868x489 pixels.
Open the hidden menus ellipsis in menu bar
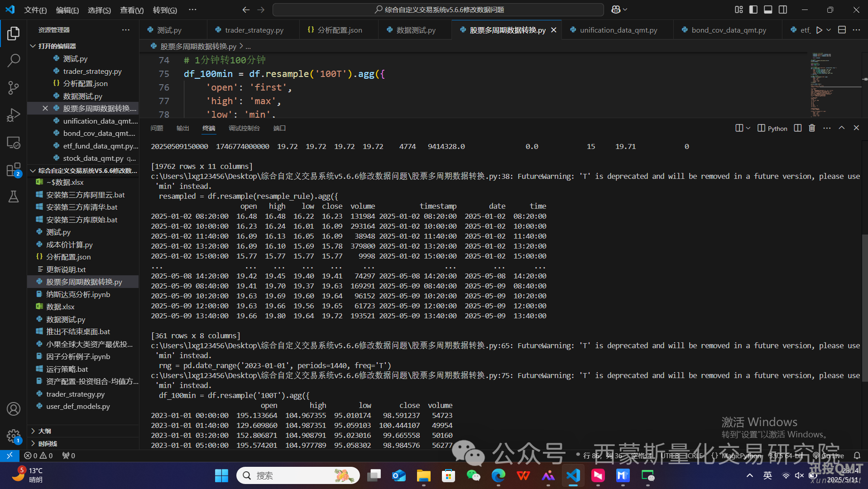[x=192, y=10]
